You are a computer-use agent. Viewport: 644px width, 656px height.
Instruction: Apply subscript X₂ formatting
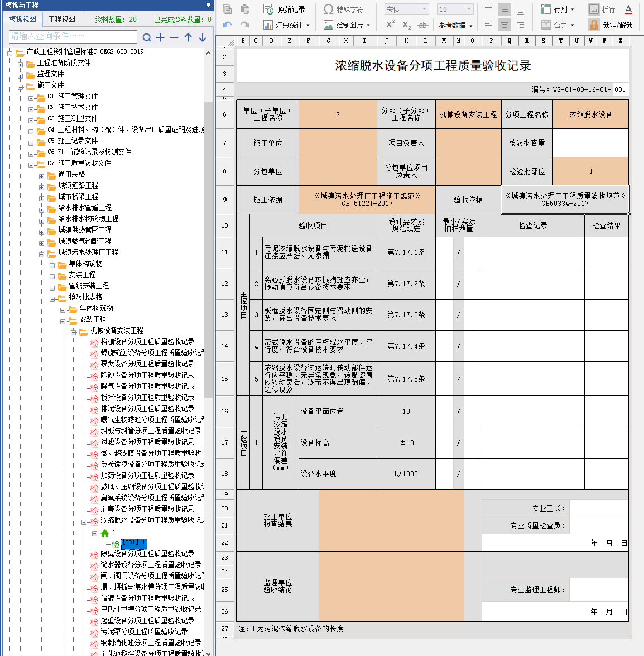pos(406,25)
